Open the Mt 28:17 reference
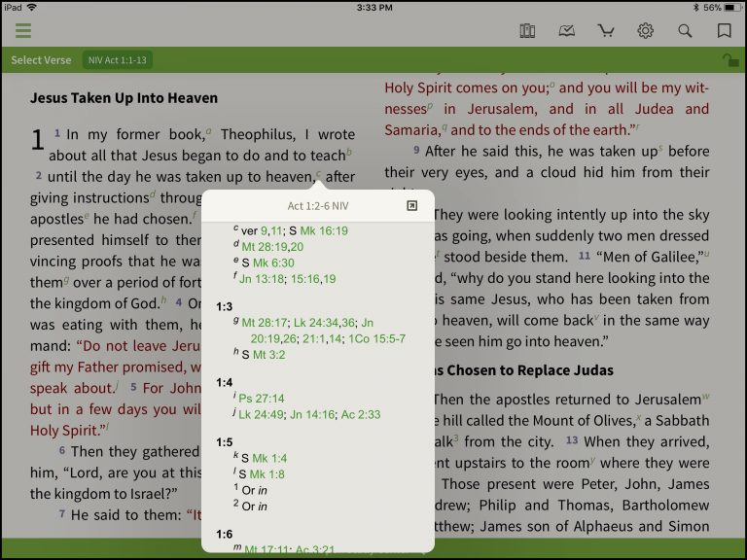Image resolution: width=747 pixels, height=560 pixels. coord(265,323)
